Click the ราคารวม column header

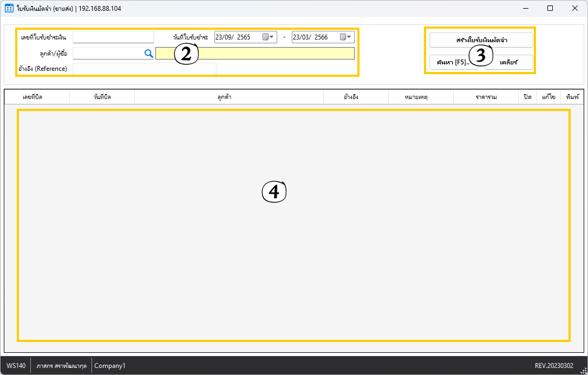click(x=486, y=97)
